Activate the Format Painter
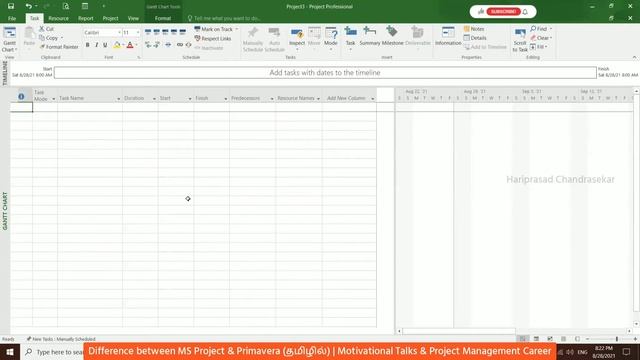 59,47
